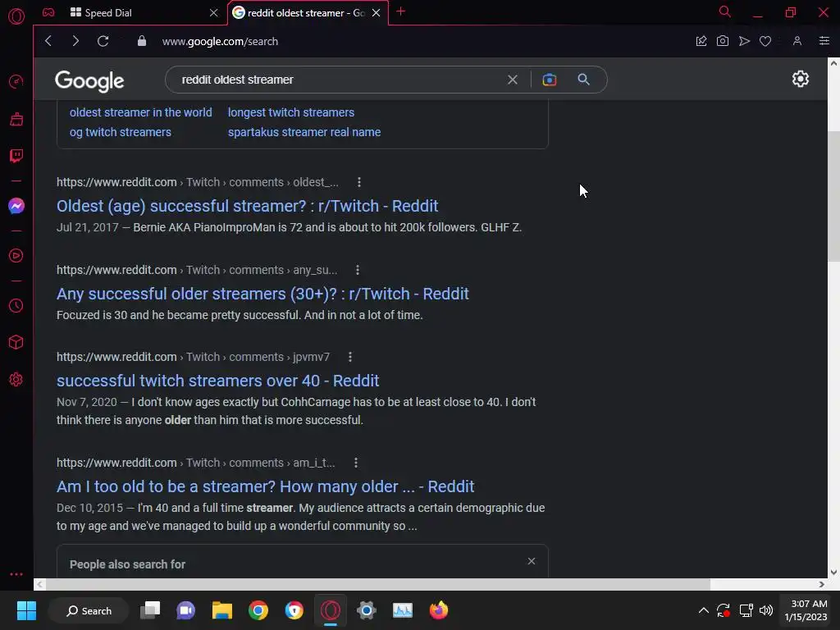
Task: Open Task View on taskbar
Action: tap(150, 610)
